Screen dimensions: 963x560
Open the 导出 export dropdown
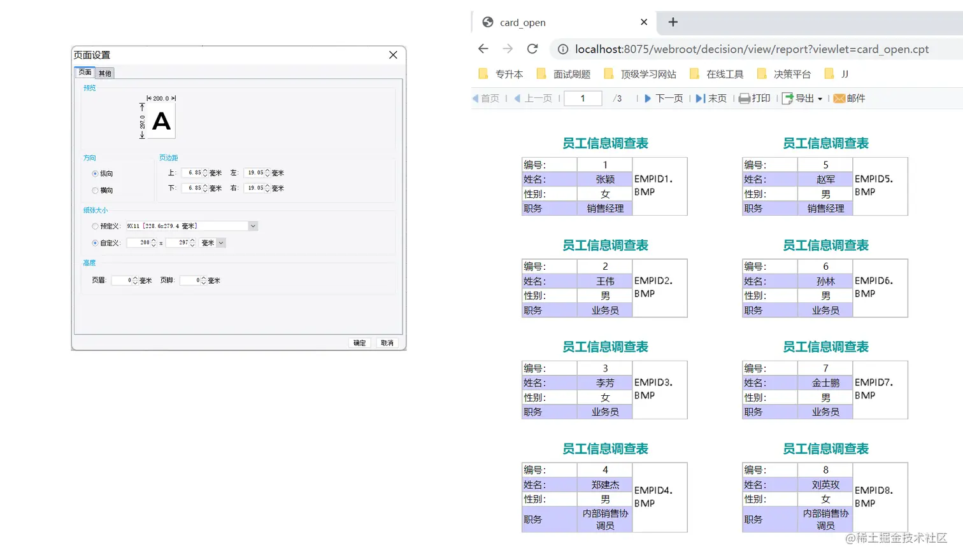pyautogui.click(x=802, y=98)
